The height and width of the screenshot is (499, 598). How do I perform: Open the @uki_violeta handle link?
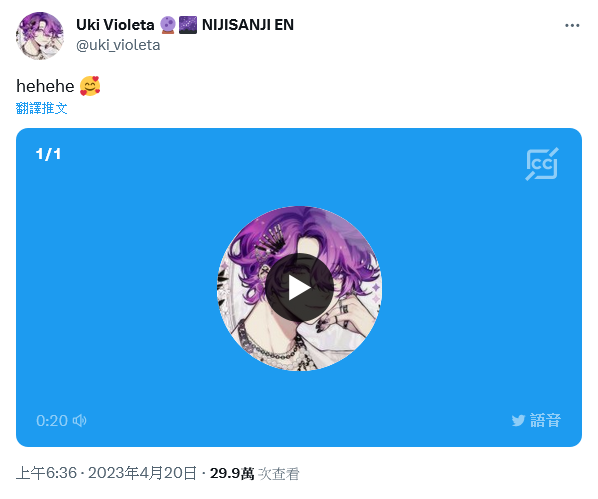118,45
